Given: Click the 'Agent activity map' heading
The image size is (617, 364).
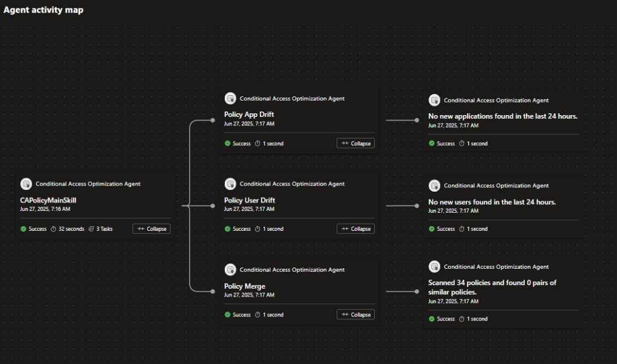Looking at the screenshot, I should (43, 10).
